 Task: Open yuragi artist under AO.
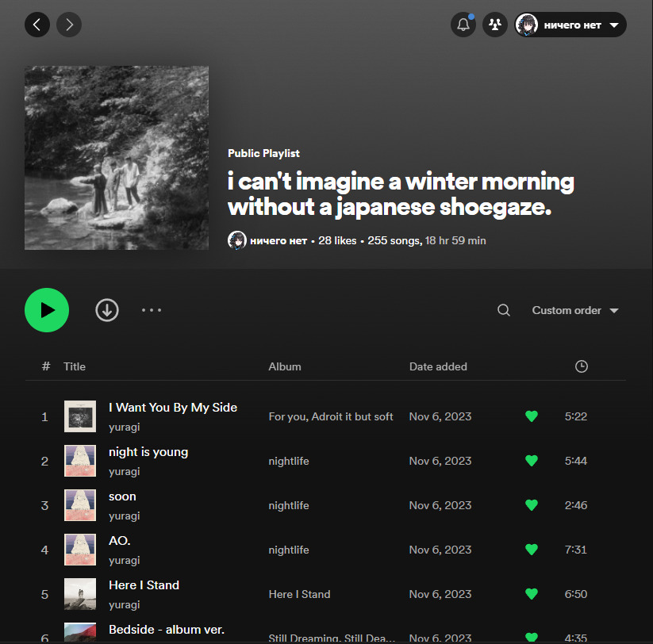point(124,561)
